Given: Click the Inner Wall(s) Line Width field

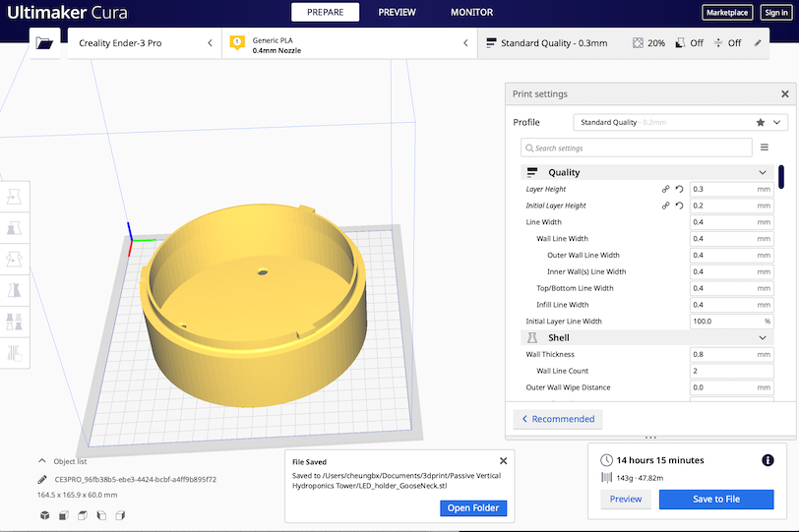Looking at the screenshot, I should pos(732,271).
